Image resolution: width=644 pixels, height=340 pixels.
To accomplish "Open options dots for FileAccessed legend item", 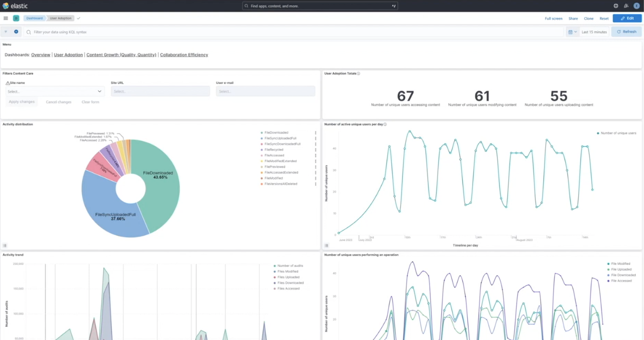I will pyautogui.click(x=316, y=155).
